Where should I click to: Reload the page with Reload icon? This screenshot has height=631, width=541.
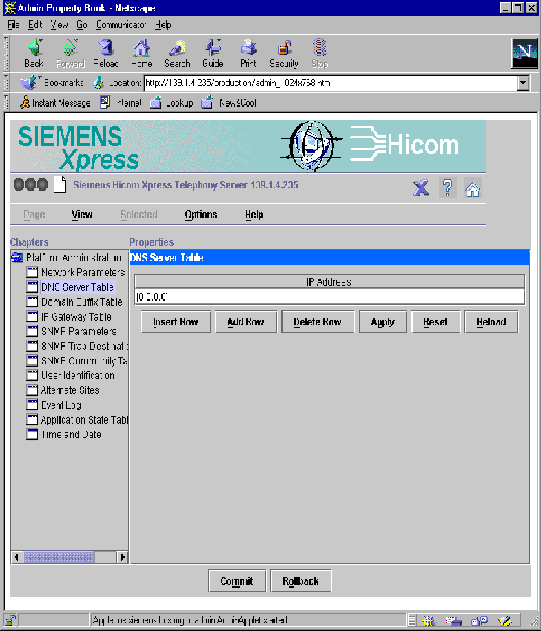click(x=106, y=47)
